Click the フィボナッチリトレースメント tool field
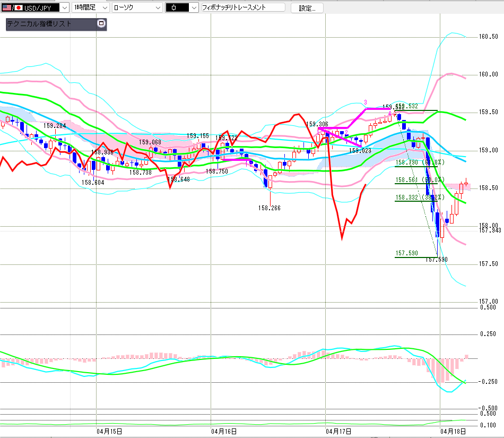The height and width of the screenshot is (438, 504). pyautogui.click(x=242, y=7)
